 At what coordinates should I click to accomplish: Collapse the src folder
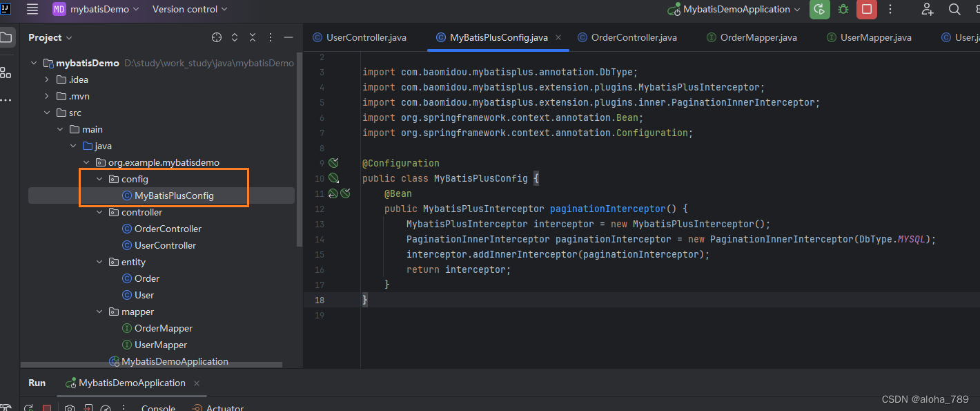coord(47,113)
